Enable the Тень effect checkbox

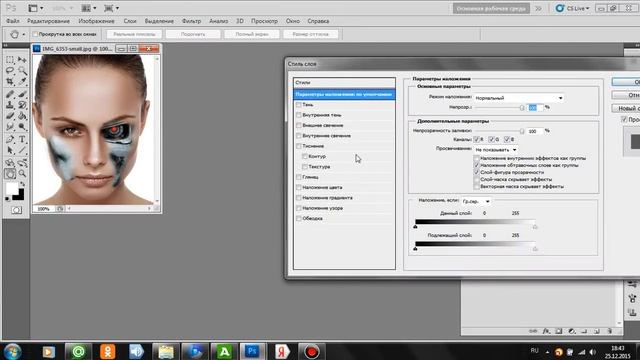point(299,105)
